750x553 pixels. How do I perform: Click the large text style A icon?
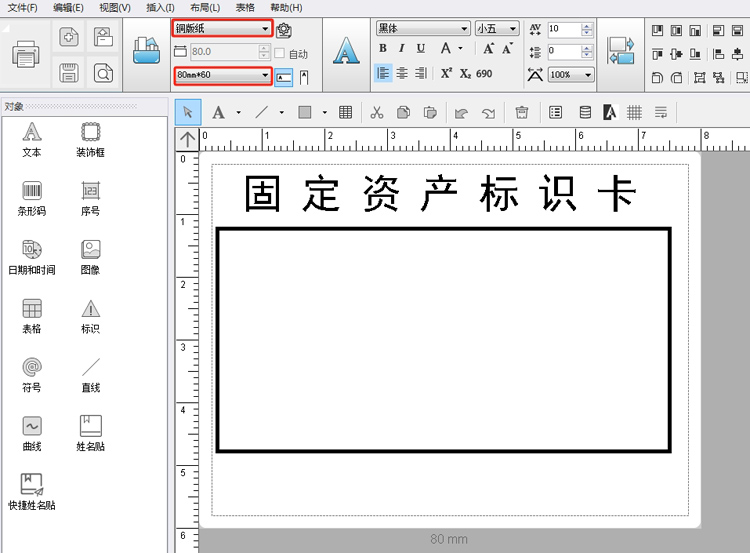point(346,51)
